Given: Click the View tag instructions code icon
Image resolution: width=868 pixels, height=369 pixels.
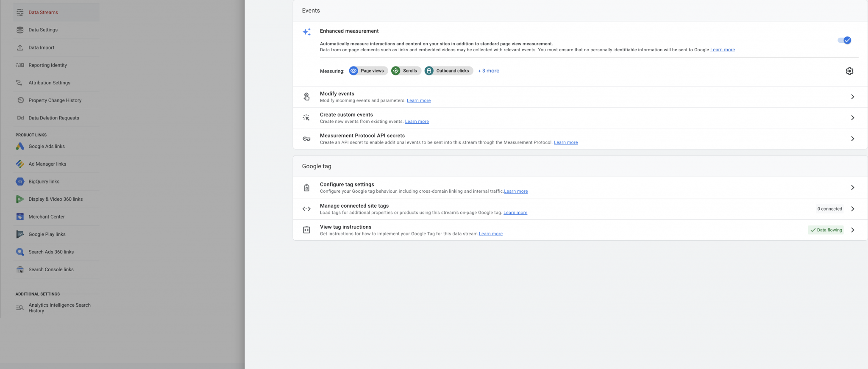Looking at the screenshot, I should (x=306, y=230).
